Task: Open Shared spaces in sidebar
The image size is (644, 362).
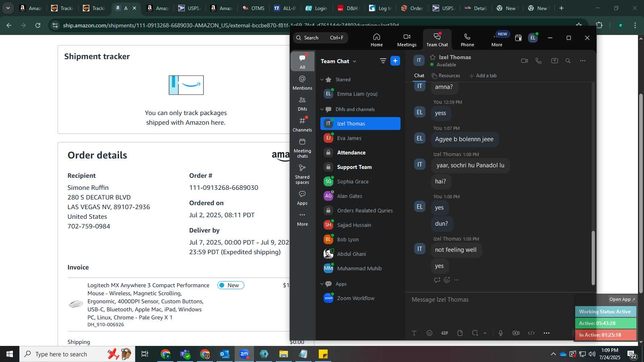Action: tap(302, 174)
